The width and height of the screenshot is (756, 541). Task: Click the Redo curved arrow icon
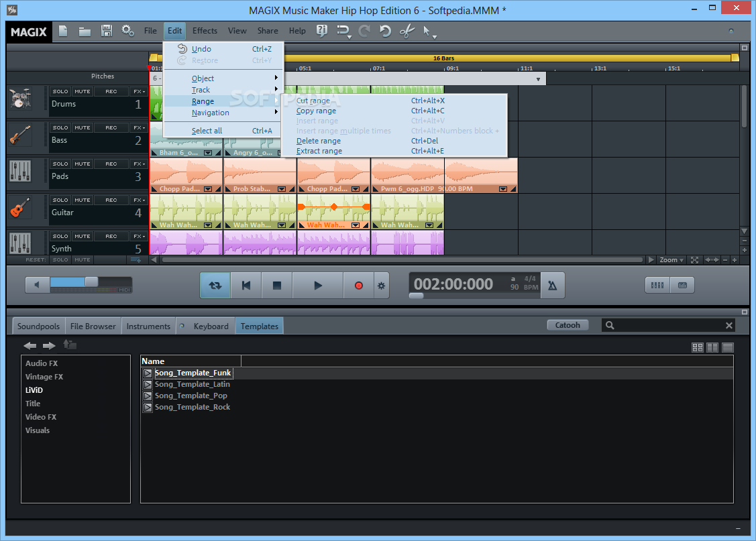(364, 31)
